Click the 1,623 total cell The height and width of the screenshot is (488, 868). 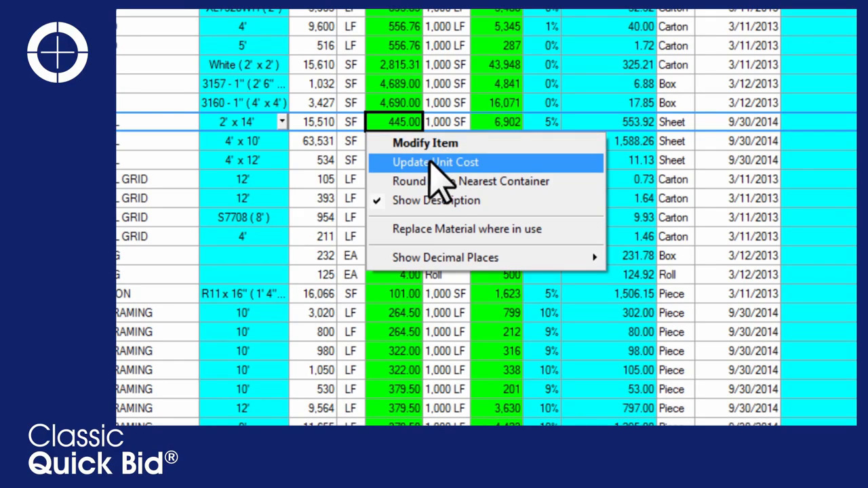tap(496, 293)
